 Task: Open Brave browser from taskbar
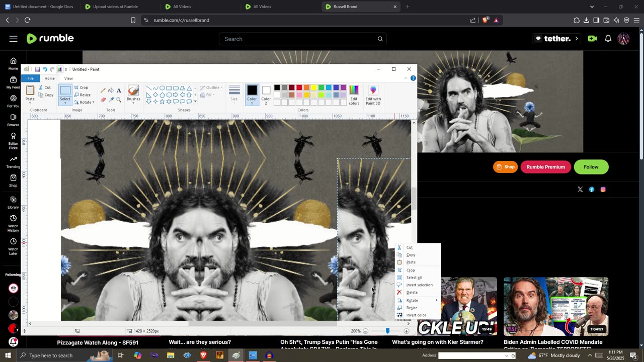[x=203, y=355]
